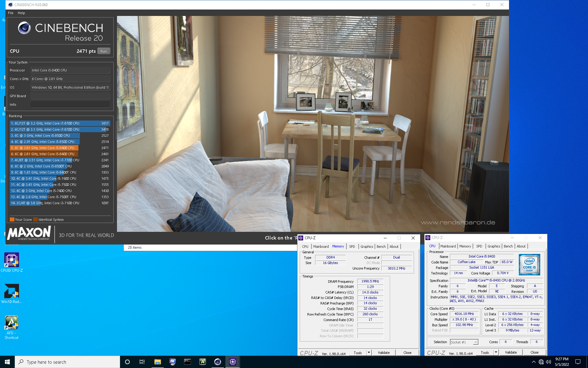Open the monitor app taskbar icon
This screenshot has height=368, width=588.
point(172,362)
